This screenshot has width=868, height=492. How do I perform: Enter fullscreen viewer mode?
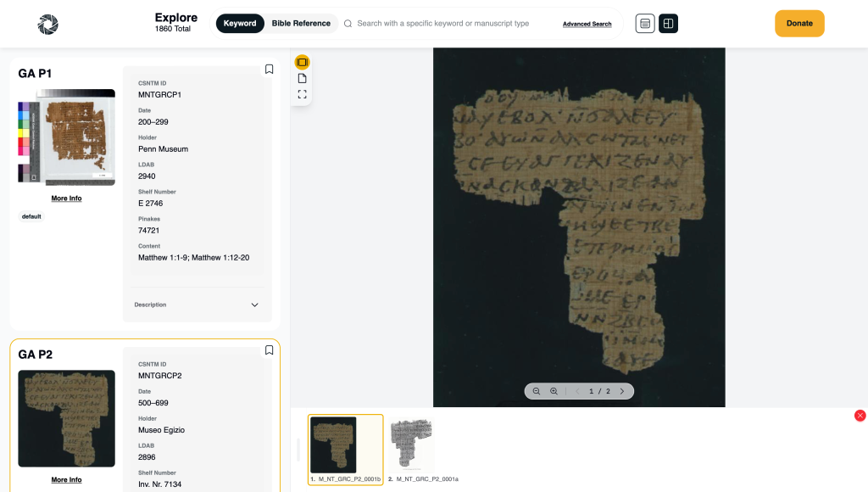click(x=302, y=94)
